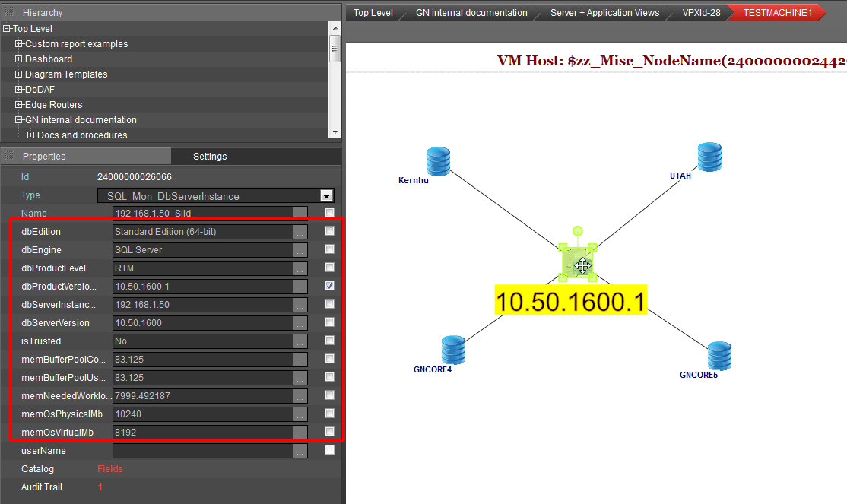Click the yellow 10.50.1600.1 label

click(570, 301)
